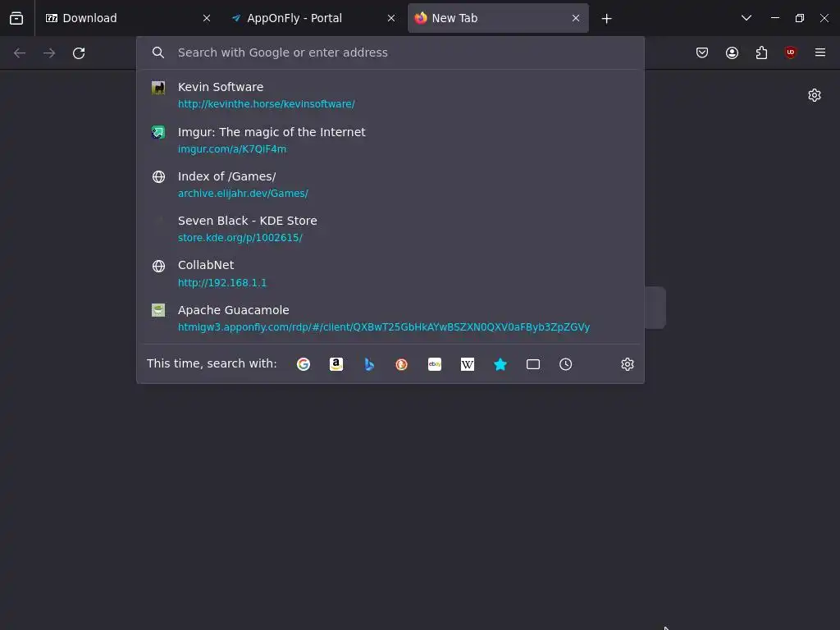Image resolution: width=840 pixels, height=630 pixels.
Task: Open Firefox account icon
Action: click(732, 52)
